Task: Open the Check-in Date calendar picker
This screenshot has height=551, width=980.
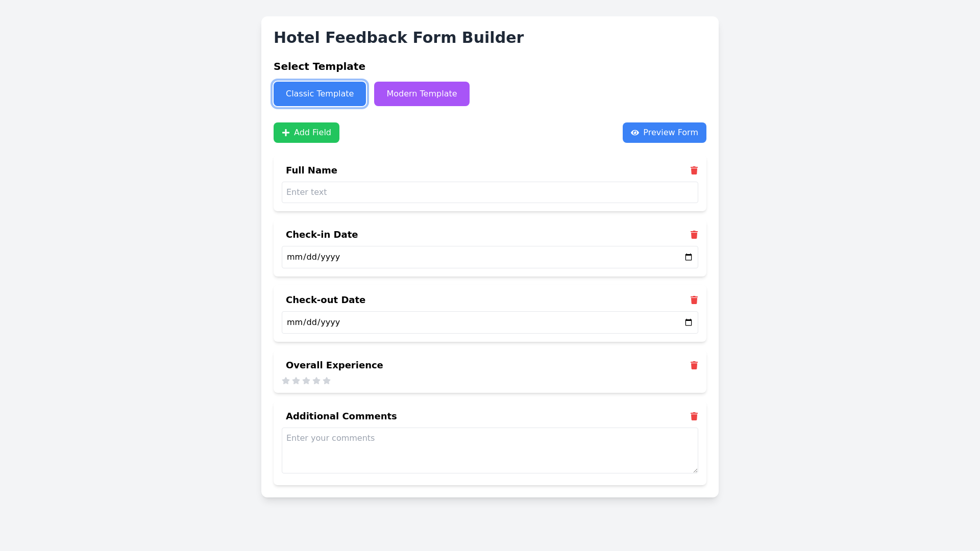Action: click(688, 257)
